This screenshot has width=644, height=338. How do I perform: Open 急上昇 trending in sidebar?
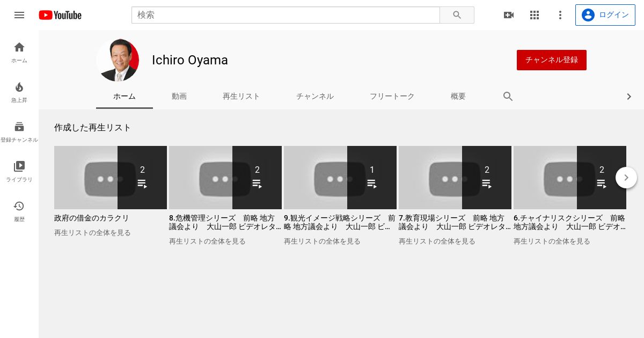tap(19, 92)
